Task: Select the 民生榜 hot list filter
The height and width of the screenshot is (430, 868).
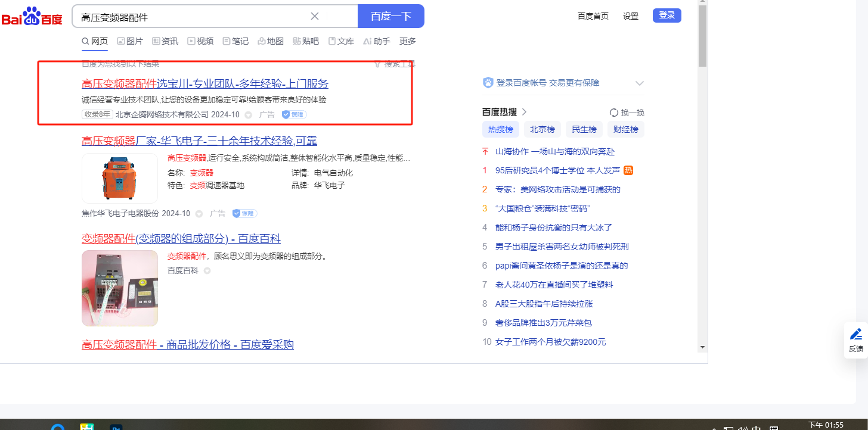Action: click(x=584, y=129)
